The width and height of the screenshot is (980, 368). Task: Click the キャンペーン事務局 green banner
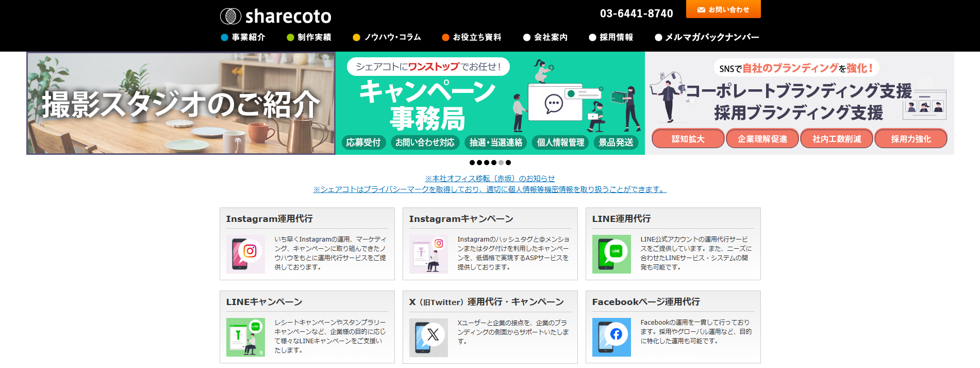click(490, 103)
